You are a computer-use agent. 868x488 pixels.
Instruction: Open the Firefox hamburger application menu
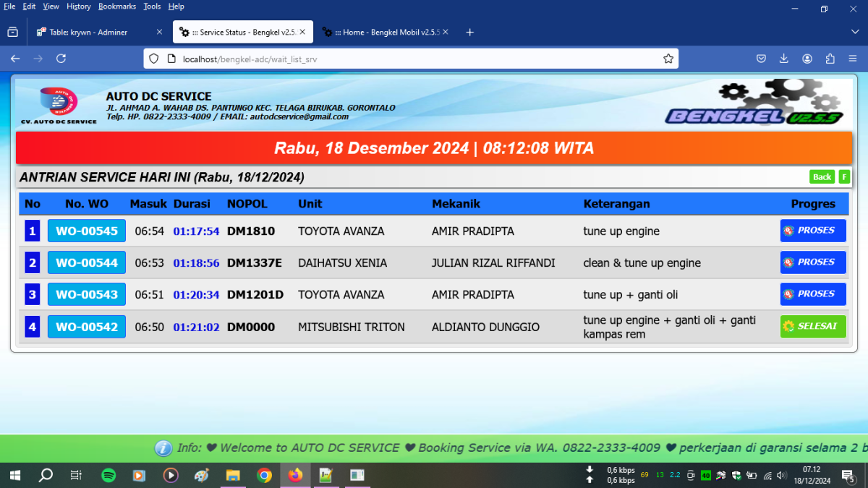click(852, 59)
